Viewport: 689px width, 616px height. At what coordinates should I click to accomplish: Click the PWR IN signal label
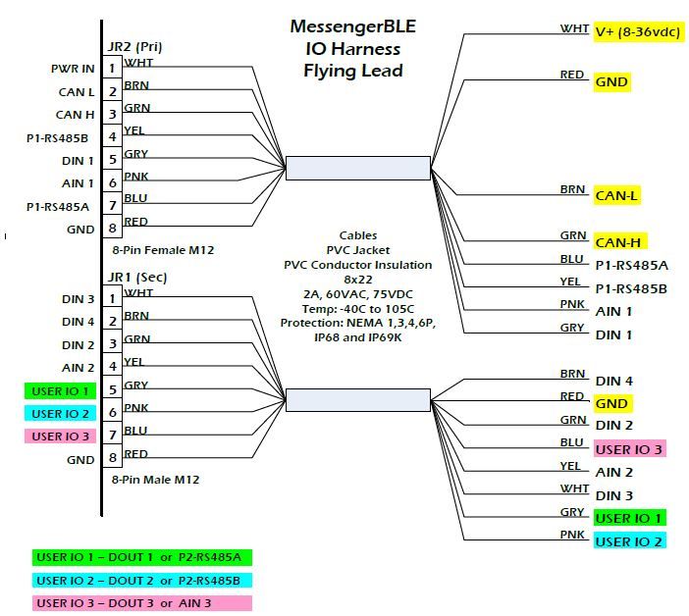[73, 69]
